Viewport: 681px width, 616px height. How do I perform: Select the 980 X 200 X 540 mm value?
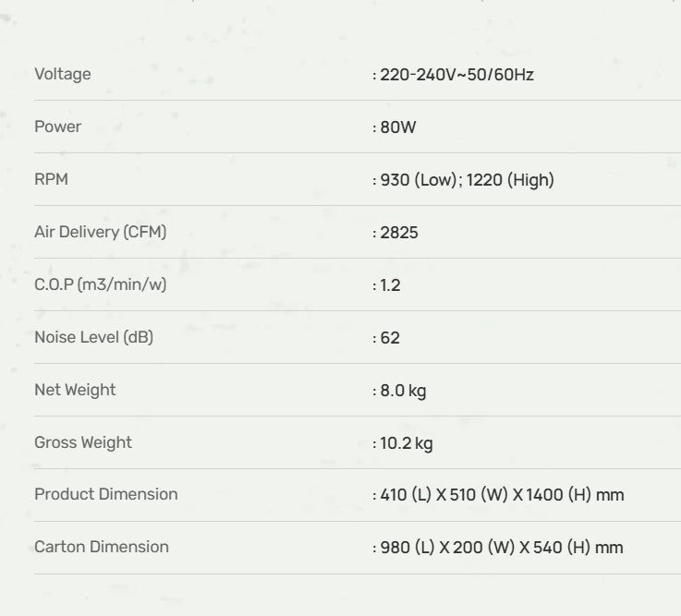pos(502,548)
